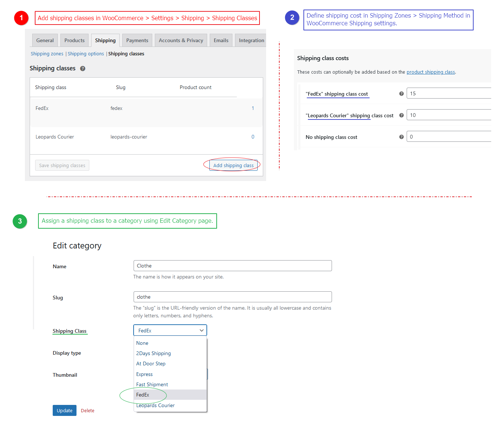Click help icon for FedEx shipping class cost
Image resolution: width=504 pixels, height=428 pixels.
402,94
